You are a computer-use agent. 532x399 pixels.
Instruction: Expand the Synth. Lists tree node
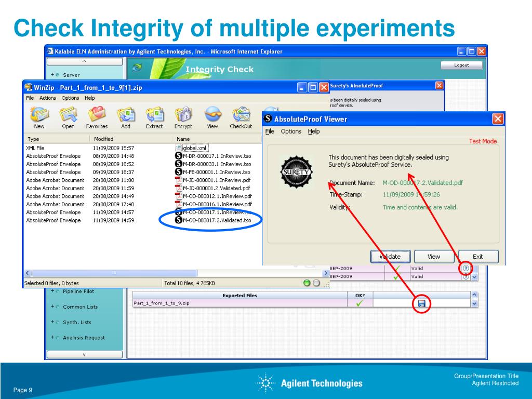[x=52, y=322]
